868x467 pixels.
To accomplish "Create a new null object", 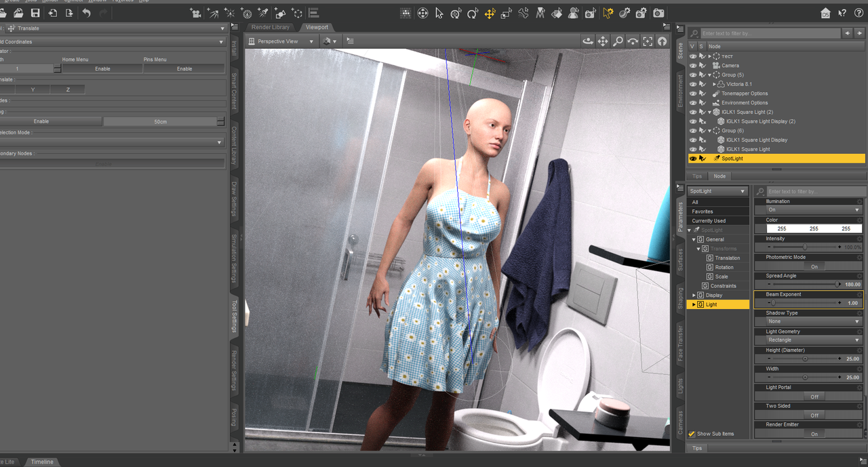I will (x=297, y=13).
